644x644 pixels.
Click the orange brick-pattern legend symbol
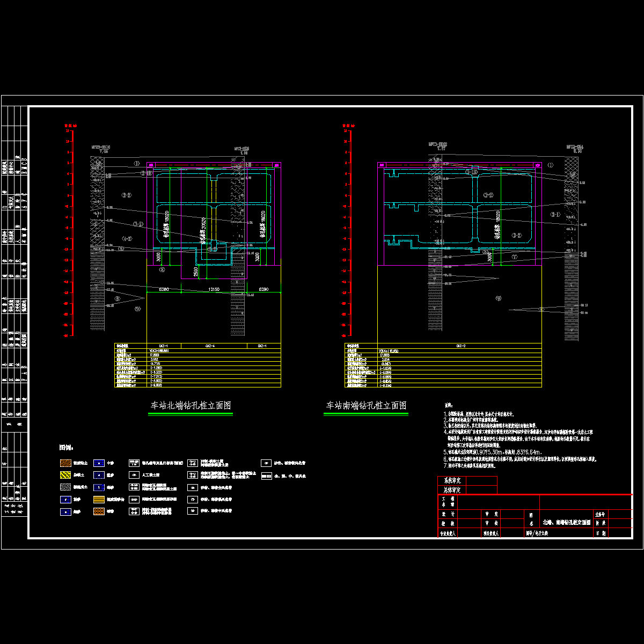coord(99,511)
